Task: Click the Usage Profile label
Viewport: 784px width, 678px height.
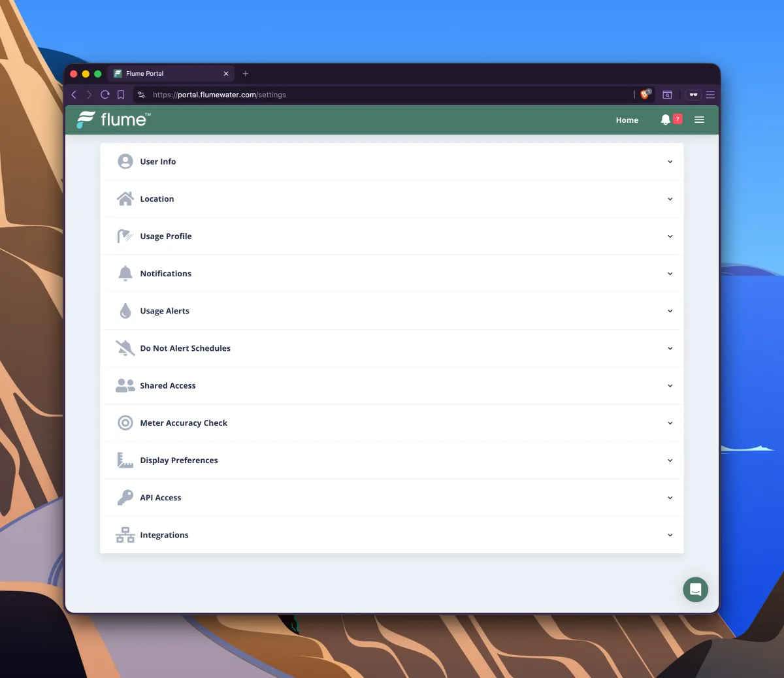Action: coord(166,236)
